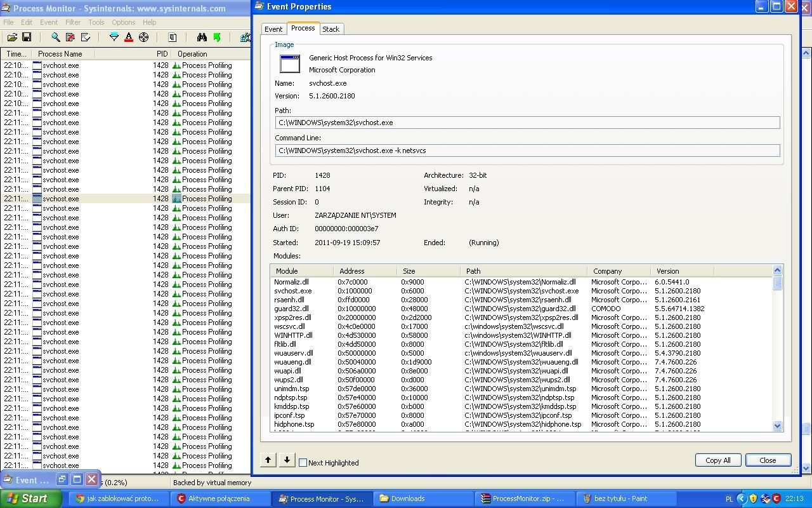The height and width of the screenshot is (508, 812).
Task: Switch to the Event tab
Action: [x=273, y=29]
